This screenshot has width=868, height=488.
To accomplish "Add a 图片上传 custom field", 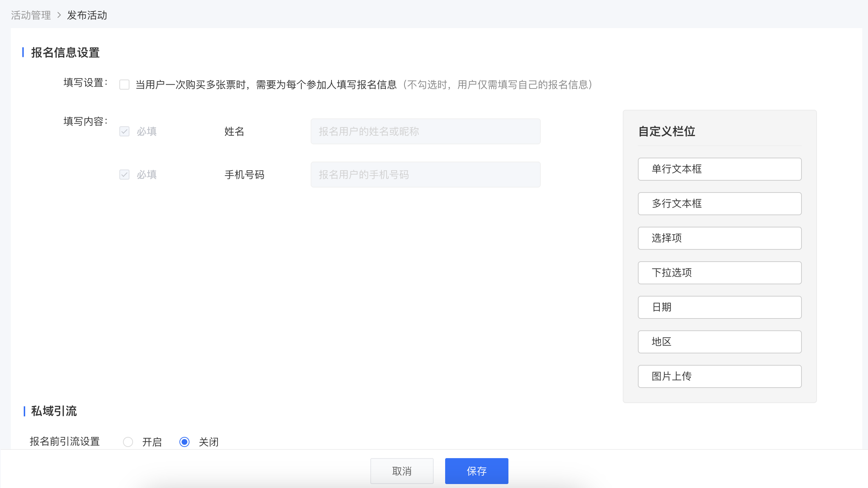I will pos(720,376).
